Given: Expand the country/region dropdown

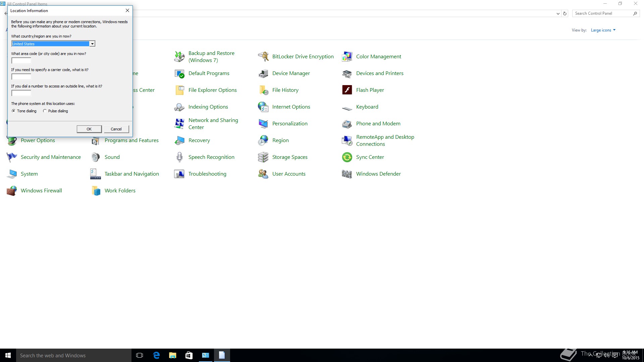Looking at the screenshot, I should [x=92, y=44].
